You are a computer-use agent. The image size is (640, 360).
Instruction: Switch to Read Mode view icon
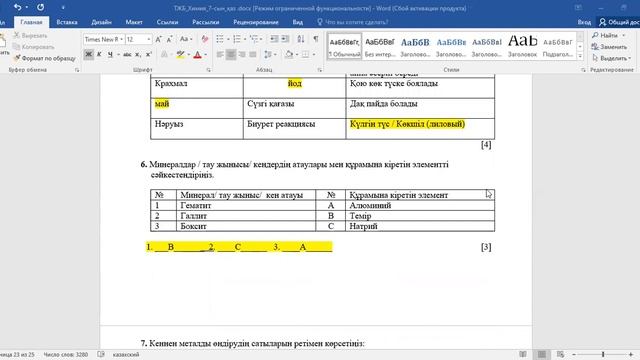pos(523,354)
